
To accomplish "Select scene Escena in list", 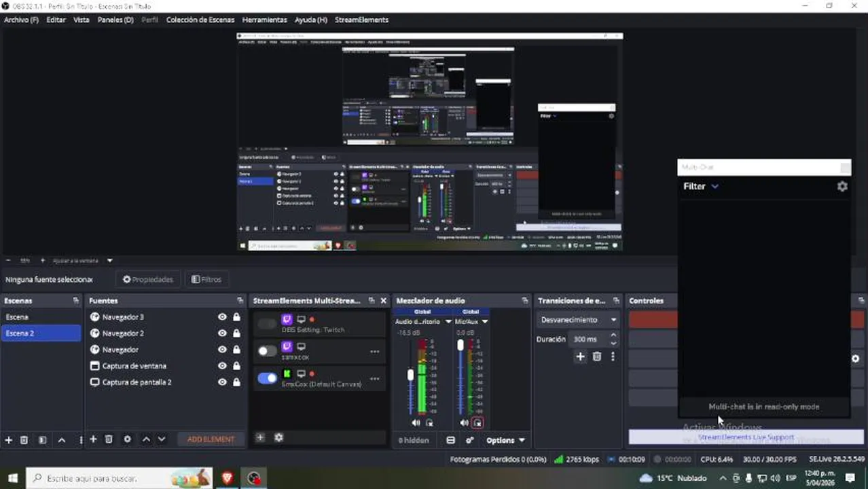I will (x=41, y=317).
